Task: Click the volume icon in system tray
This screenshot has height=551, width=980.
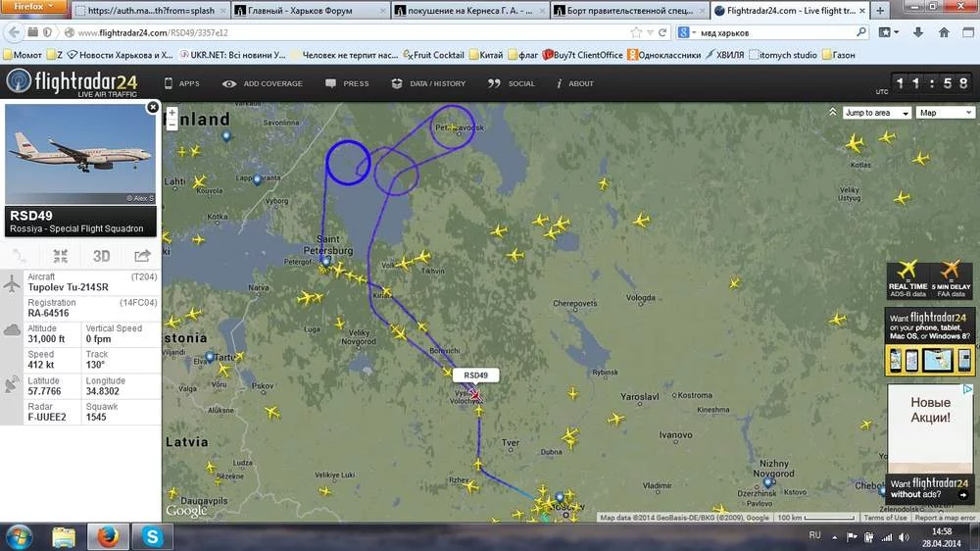Action: click(x=904, y=537)
